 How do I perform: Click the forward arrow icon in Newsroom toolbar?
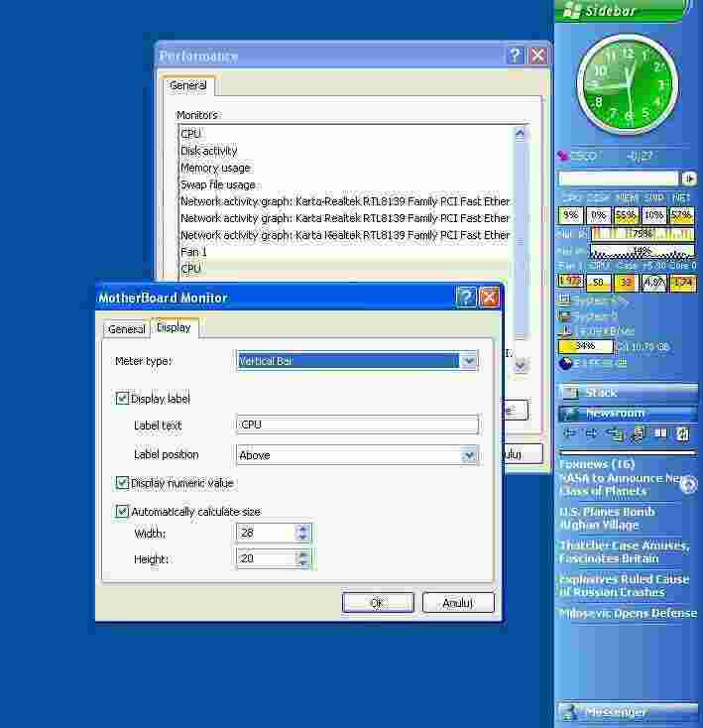[589, 433]
